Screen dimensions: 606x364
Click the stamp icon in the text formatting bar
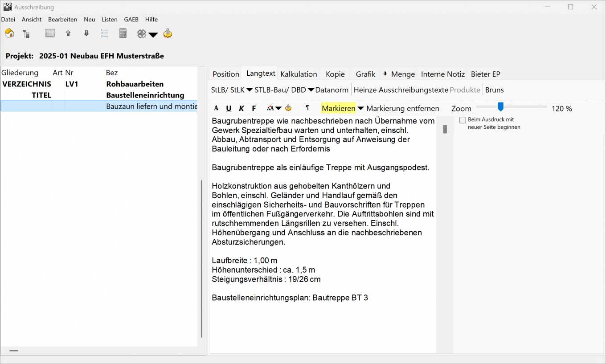[x=288, y=108]
